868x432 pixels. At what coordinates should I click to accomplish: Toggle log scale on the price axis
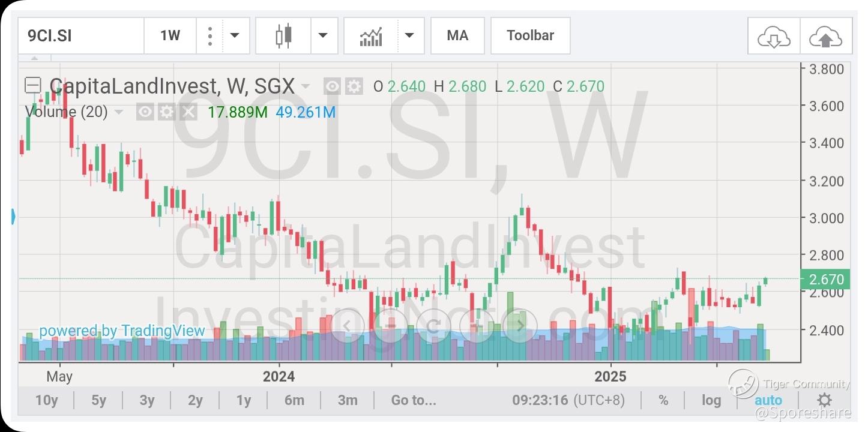point(711,400)
